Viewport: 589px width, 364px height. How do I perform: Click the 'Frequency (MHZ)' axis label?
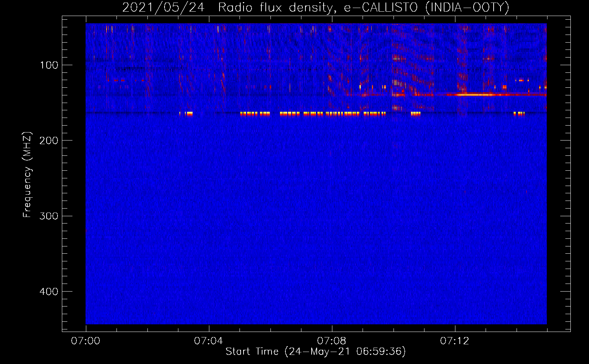tap(27, 175)
